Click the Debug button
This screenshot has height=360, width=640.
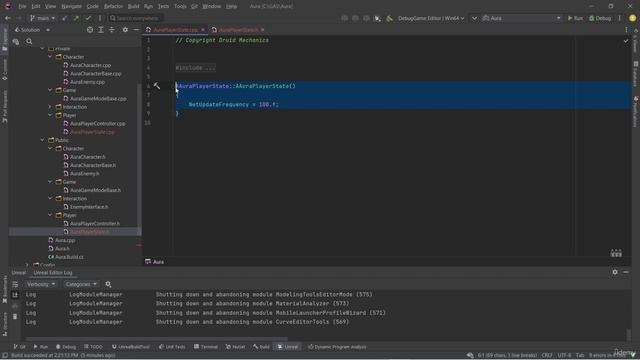[x=600, y=18]
